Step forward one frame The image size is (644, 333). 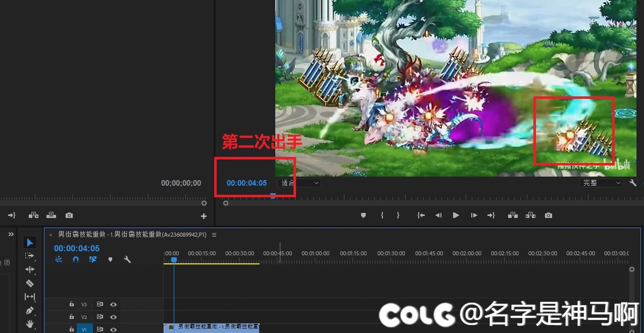[474, 215]
